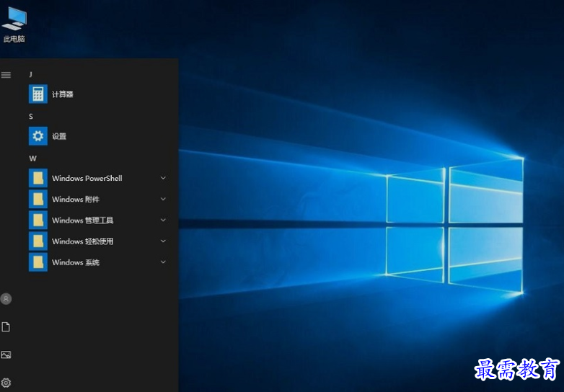
Task: Open the Documents icon in Start sidebar
Action: [6, 326]
